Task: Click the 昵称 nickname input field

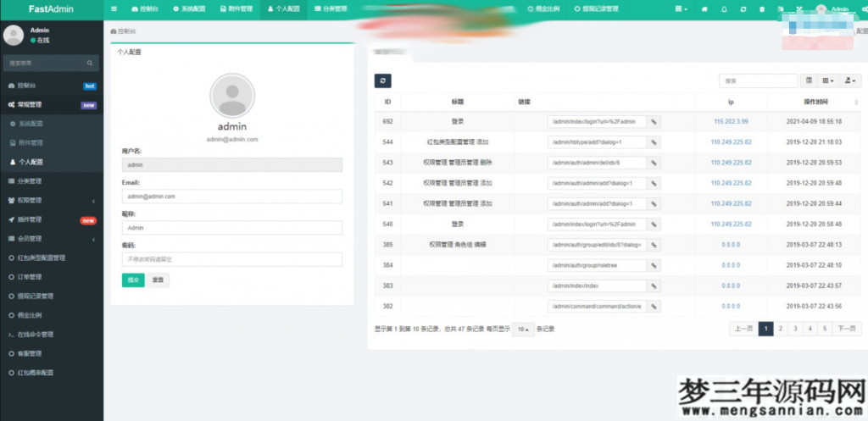Action: point(232,227)
